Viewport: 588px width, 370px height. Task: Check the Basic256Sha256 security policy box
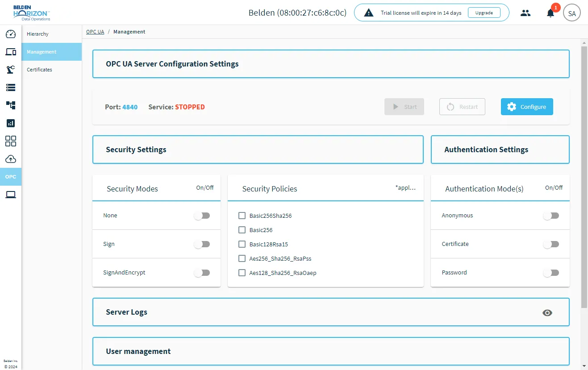pos(242,216)
